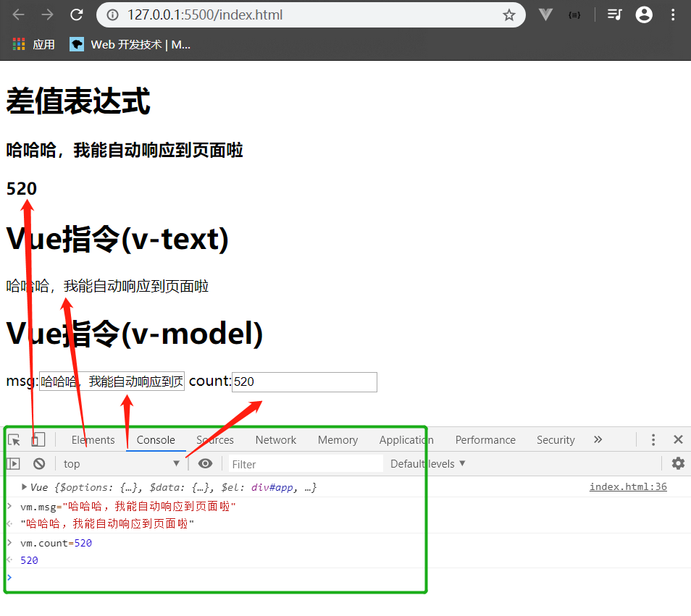The width and height of the screenshot is (691, 616).
Task: Activate the inspect element picker in DevTools
Action: coord(14,440)
